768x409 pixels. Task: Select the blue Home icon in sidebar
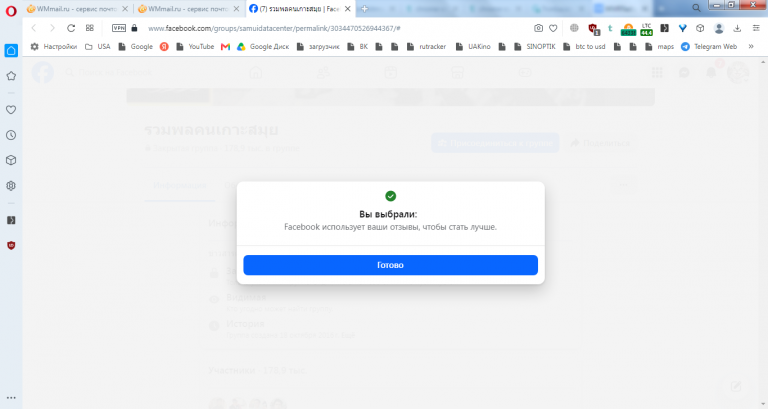click(11, 50)
